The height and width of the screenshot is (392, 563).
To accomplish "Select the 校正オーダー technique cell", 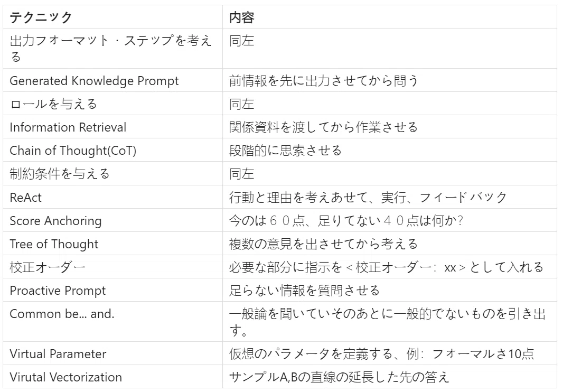I will tap(112, 267).
